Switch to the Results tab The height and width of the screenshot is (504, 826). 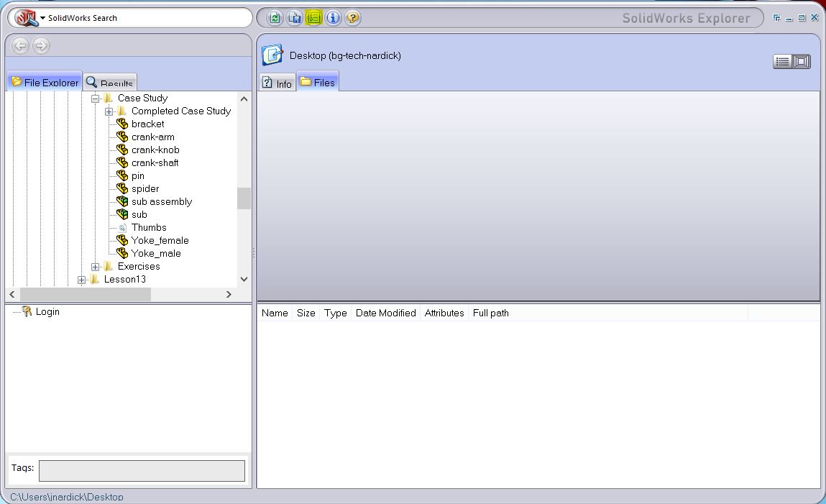pyautogui.click(x=110, y=82)
